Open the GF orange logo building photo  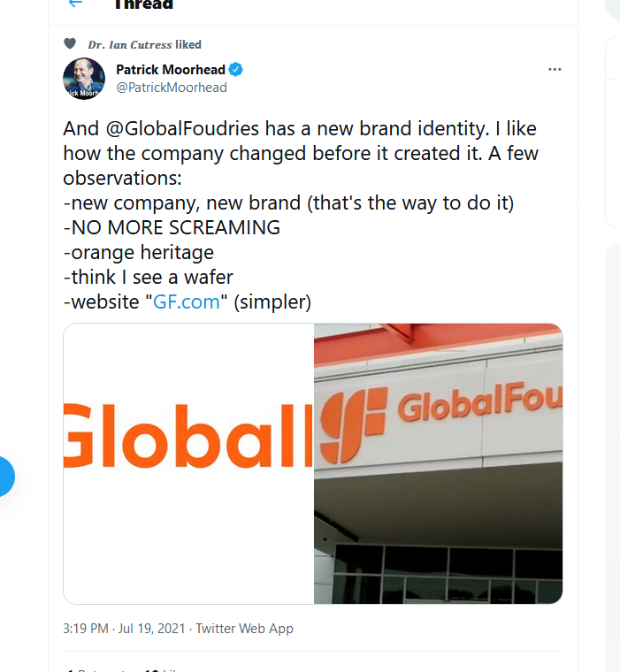pos(438,463)
